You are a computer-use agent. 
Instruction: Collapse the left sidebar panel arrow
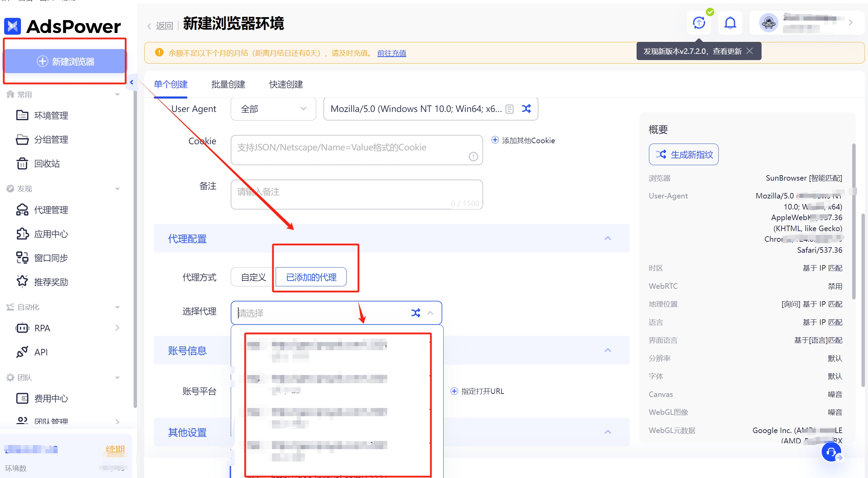pyautogui.click(x=132, y=82)
